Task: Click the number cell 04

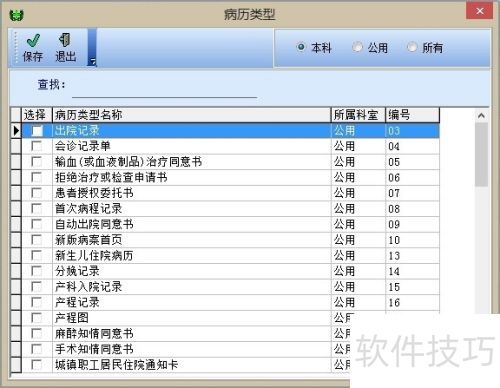Action: (413, 146)
